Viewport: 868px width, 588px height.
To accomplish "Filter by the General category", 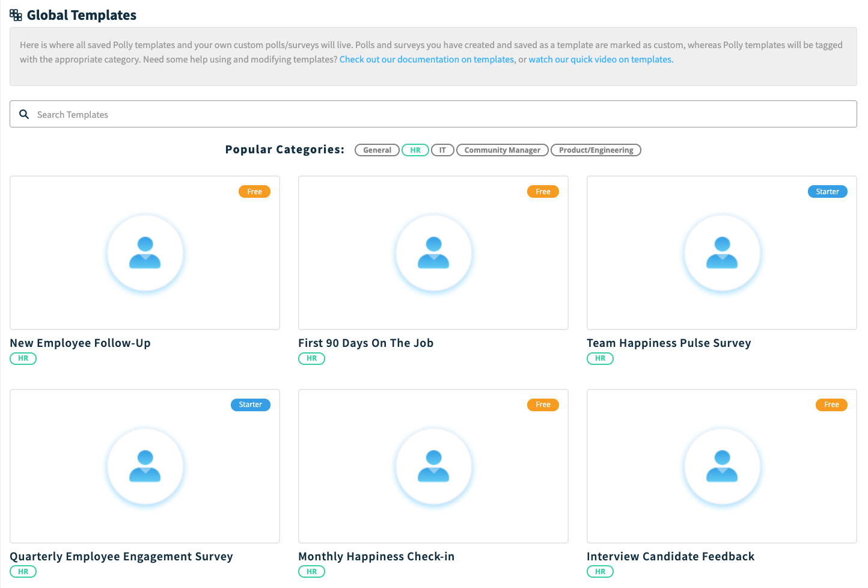I will click(x=377, y=150).
